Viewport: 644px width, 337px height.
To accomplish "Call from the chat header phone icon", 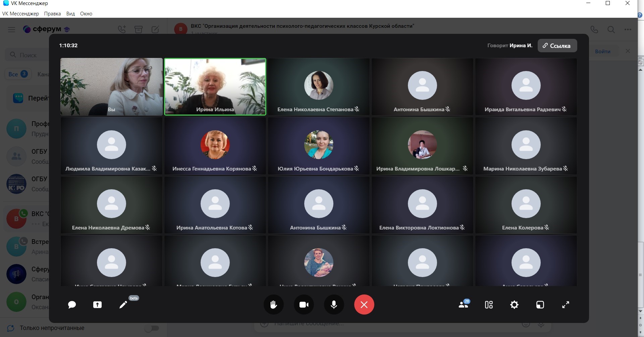I will coord(594,29).
